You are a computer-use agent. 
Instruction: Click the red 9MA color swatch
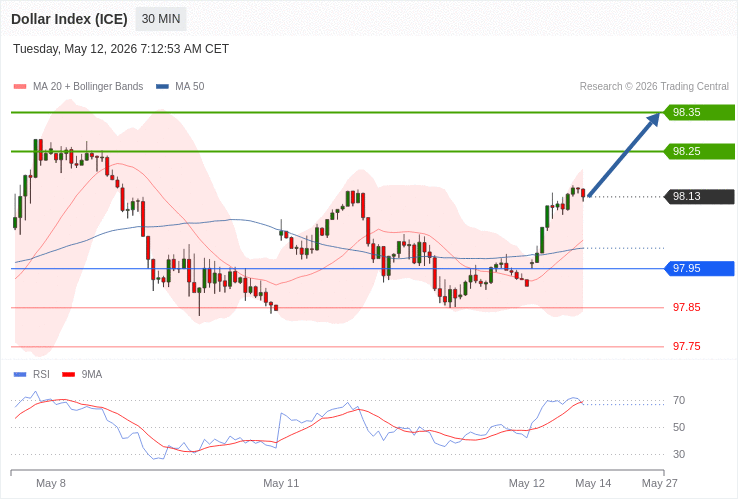pyautogui.click(x=69, y=375)
